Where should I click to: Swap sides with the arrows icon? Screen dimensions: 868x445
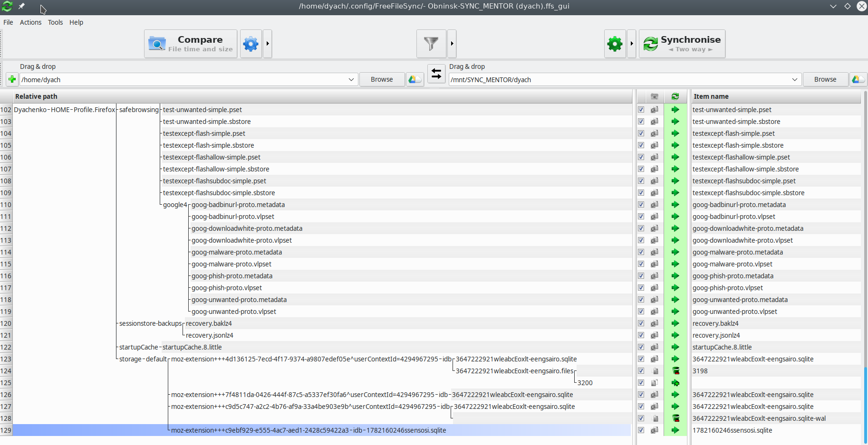tap(436, 74)
